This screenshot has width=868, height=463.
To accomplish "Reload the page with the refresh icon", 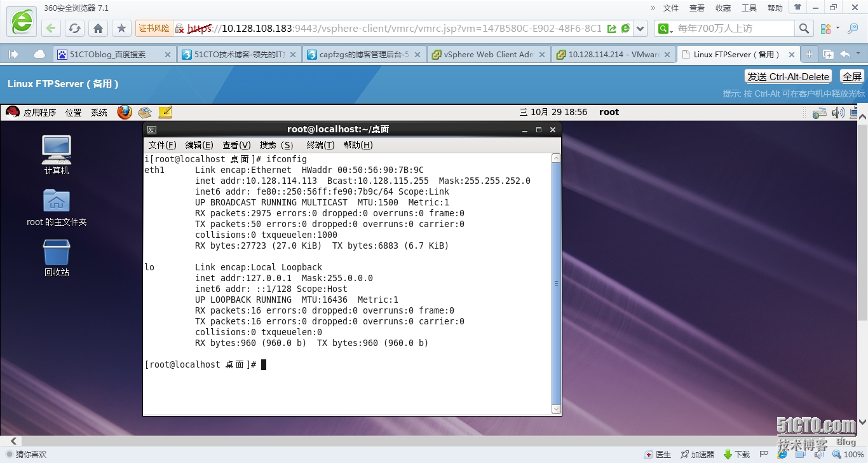I will (74, 28).
